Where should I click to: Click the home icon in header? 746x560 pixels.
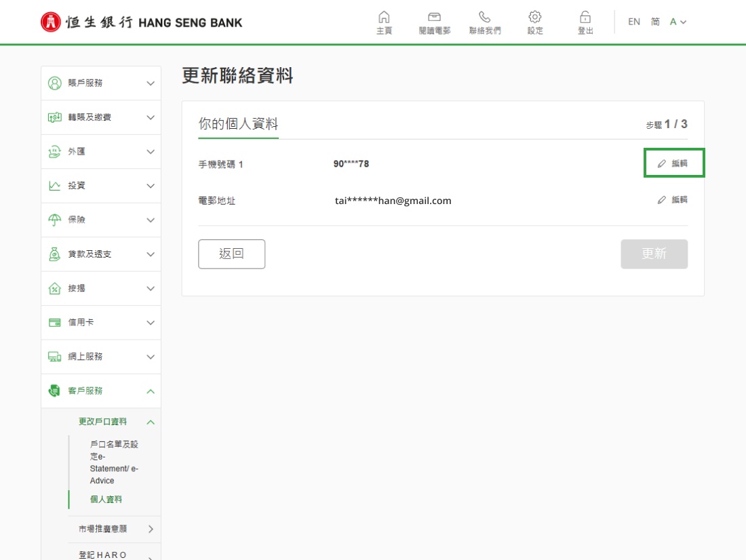pyautogui.click(x=384, y=17)
